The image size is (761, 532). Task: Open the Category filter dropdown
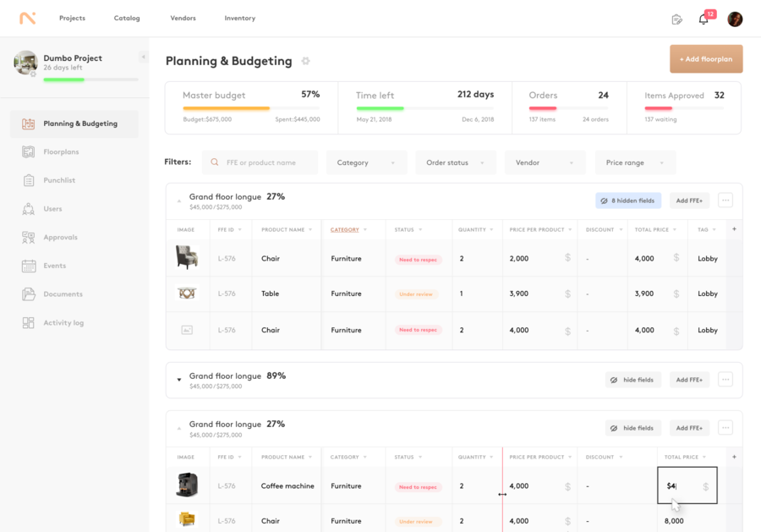click(x=366, y=162)
